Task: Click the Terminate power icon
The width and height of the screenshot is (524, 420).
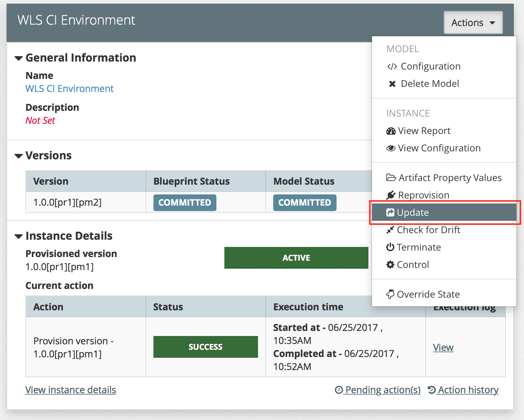Action: (x=390, y=247)
